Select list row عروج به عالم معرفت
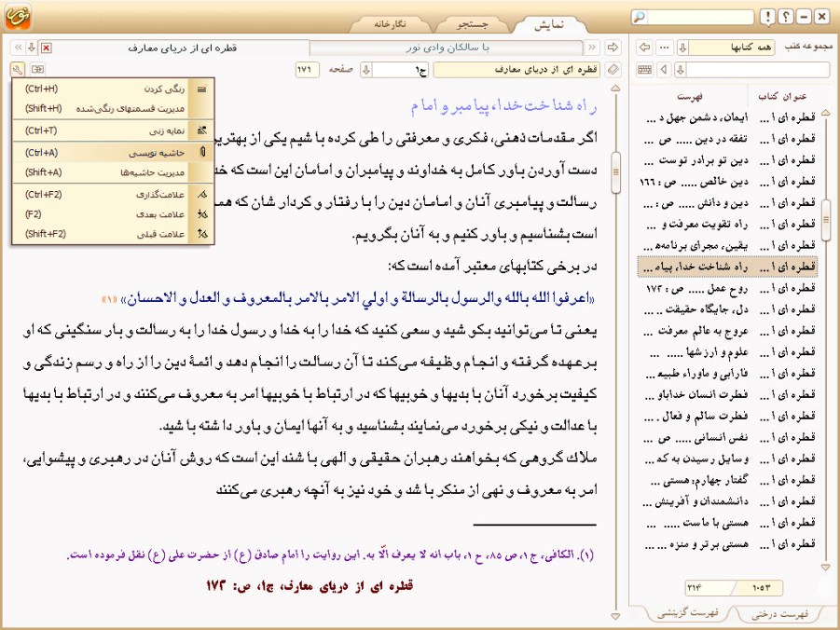Viewport: 840px width, 630px height. click(x=727, y=331)
